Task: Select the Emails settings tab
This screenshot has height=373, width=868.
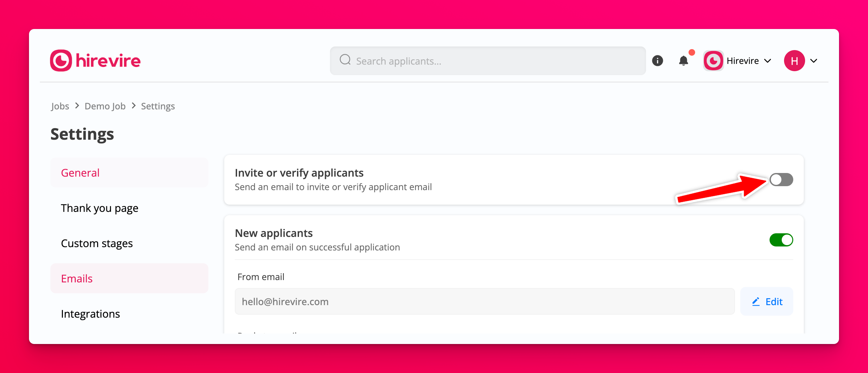Action: (x=77, y=278)
